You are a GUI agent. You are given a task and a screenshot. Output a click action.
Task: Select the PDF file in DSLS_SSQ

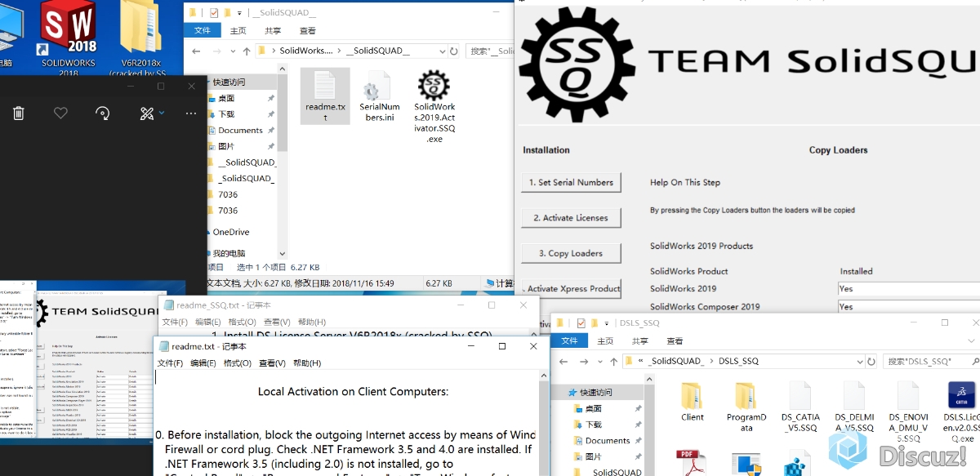pyautogui.click(x=691, y=462)
